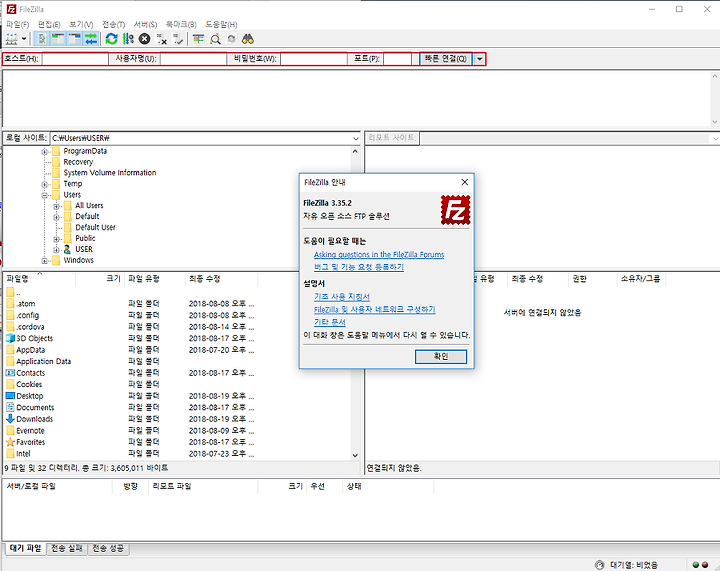Select the 3D Objects folder row
This screenshot has width=720, height=571.
tap(131, 338)
